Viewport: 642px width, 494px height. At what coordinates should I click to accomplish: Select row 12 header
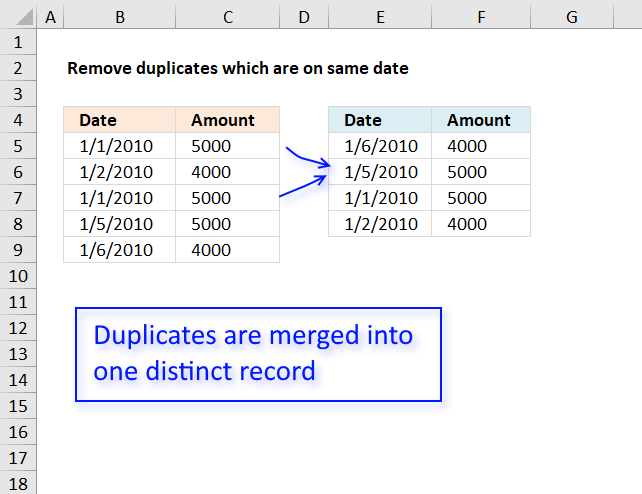click(x=18, y=328)
